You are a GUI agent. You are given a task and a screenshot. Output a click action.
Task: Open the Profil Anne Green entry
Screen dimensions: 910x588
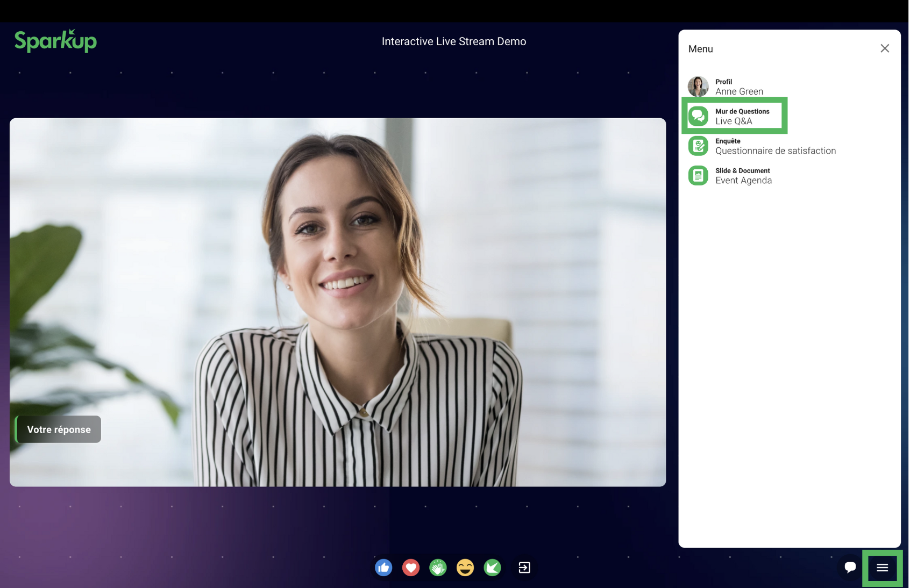(739, 87)
